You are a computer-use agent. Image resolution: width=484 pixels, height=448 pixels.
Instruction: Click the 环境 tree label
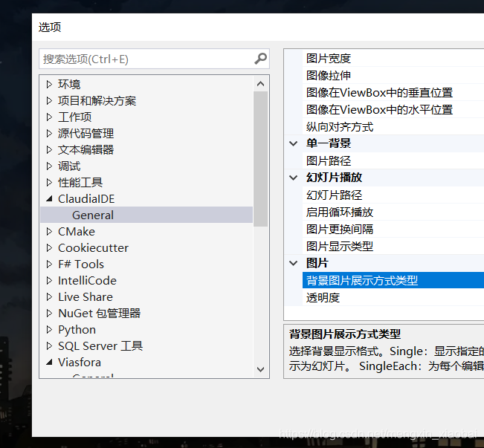pos(69,84)
